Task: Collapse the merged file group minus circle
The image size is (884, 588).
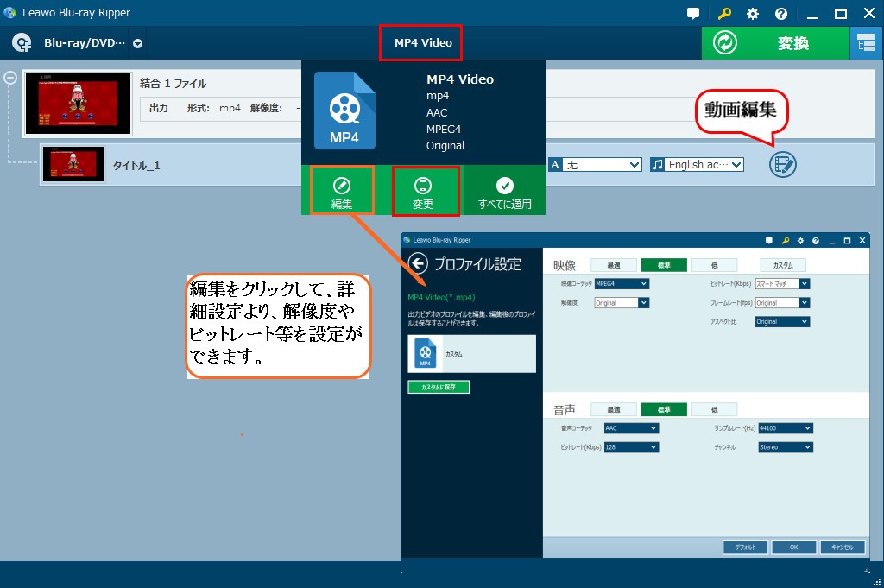Action: [x=10, y=78]
